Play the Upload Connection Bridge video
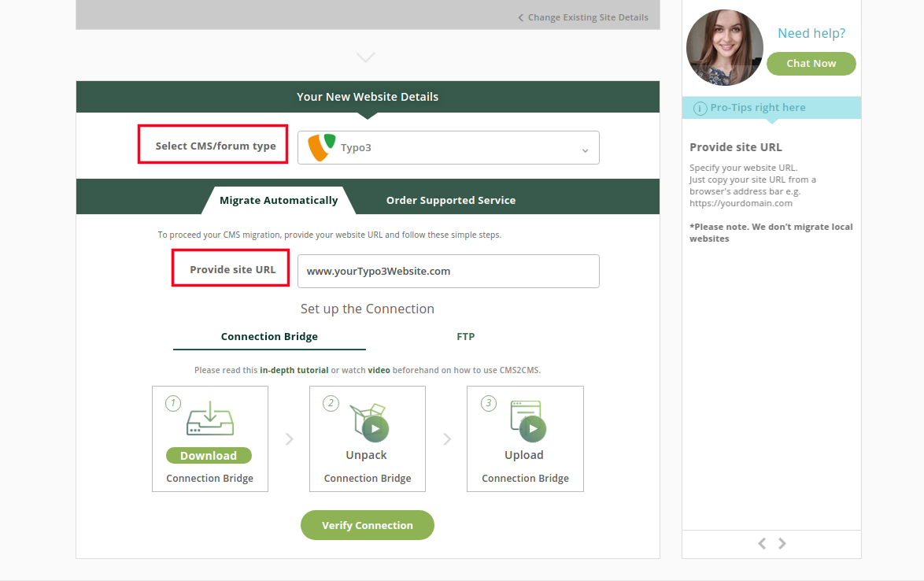Screen dimensions: 924x581 click(533, 428)
